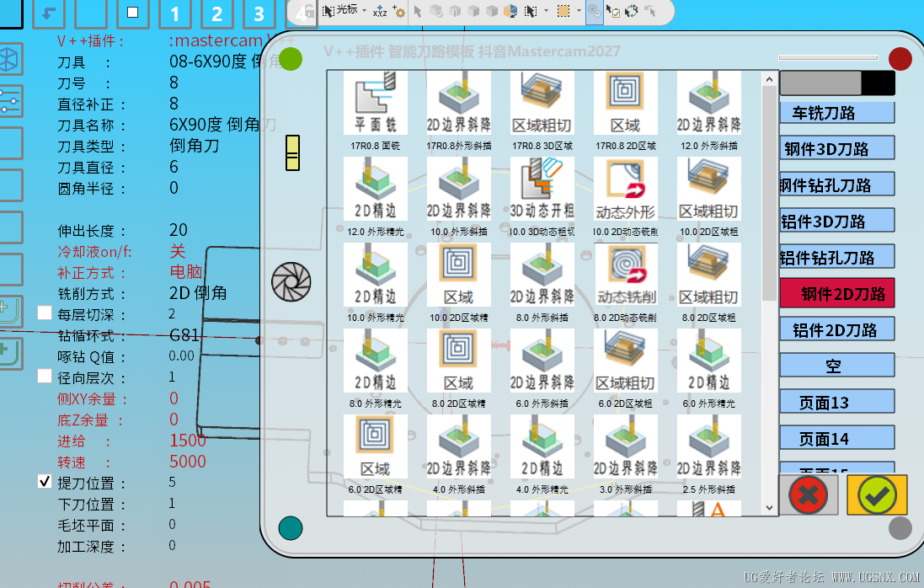Image resolution: width=924 pixels, height=588 pixels.
Task: Open the settings gear next to 光标
Action: (401, 13)
